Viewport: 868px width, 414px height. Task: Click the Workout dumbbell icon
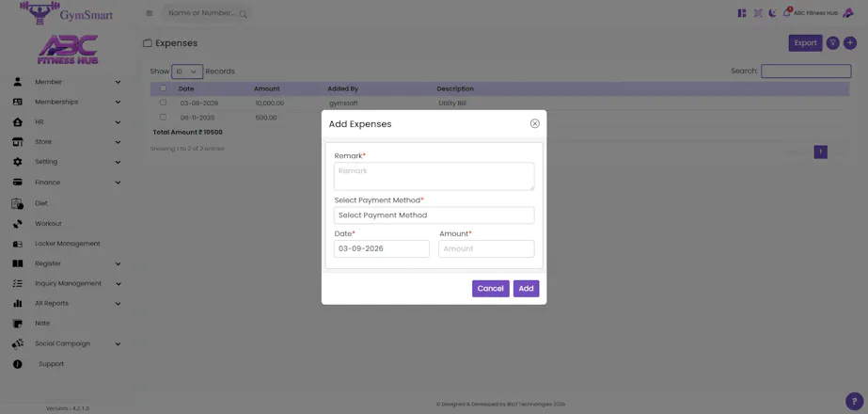tap(17, 224)
